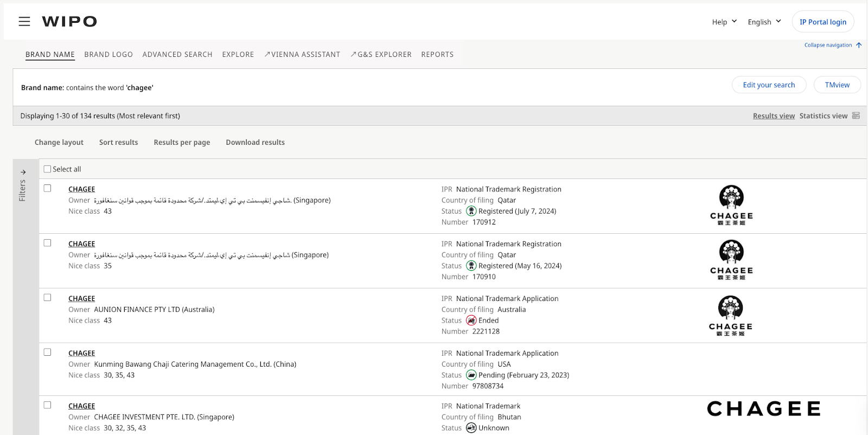The height and width of the screenshot is (435, 868).
Task: Open G&S EXPLORER tab
Action: tap(381, 54)
